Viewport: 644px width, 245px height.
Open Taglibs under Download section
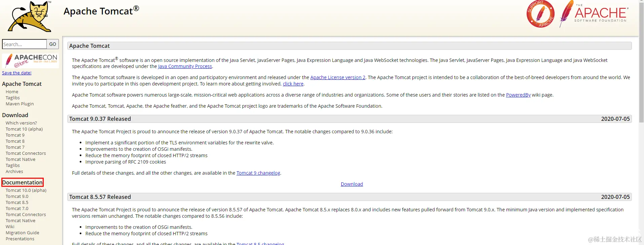coord(13,165)
